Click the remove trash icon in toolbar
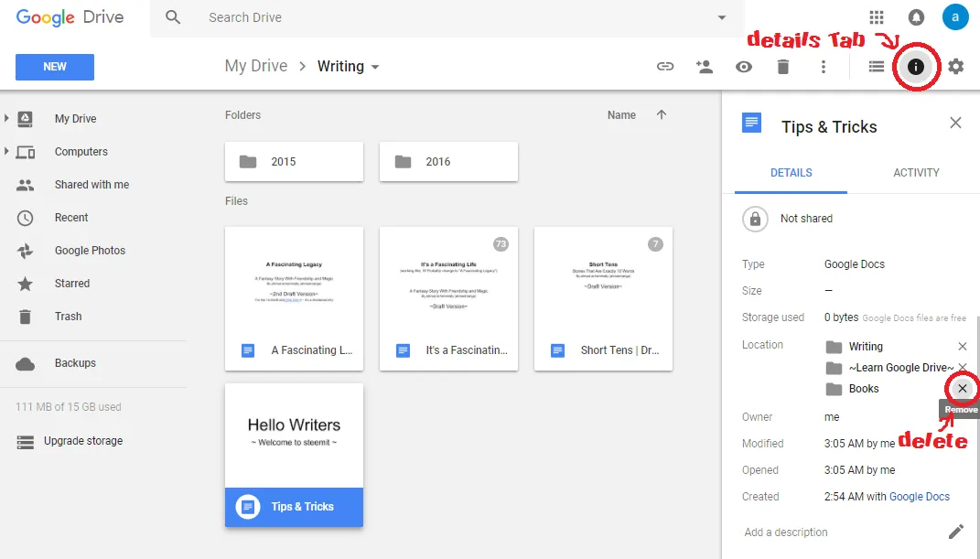980x559 pixels. coord(783,66)
